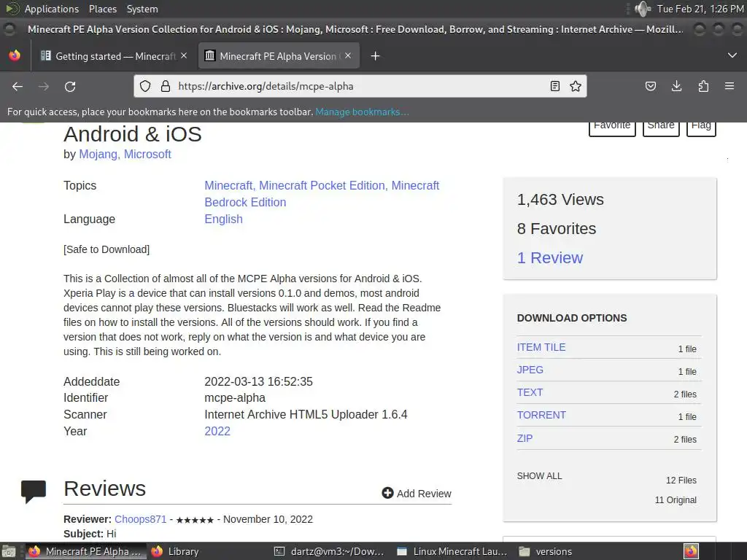747x560 pixels.
Task: Click the "2022-03-13 16:52:35" added date
Action: pos(259,381)
